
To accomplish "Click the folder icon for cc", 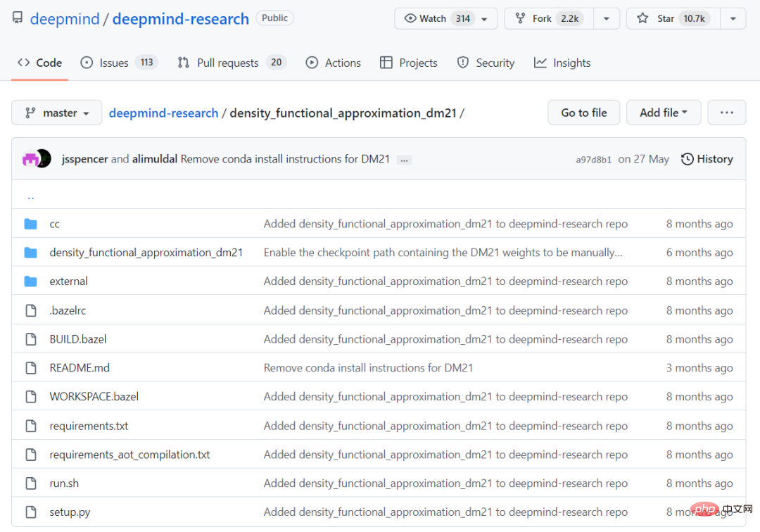I will 30,224.
